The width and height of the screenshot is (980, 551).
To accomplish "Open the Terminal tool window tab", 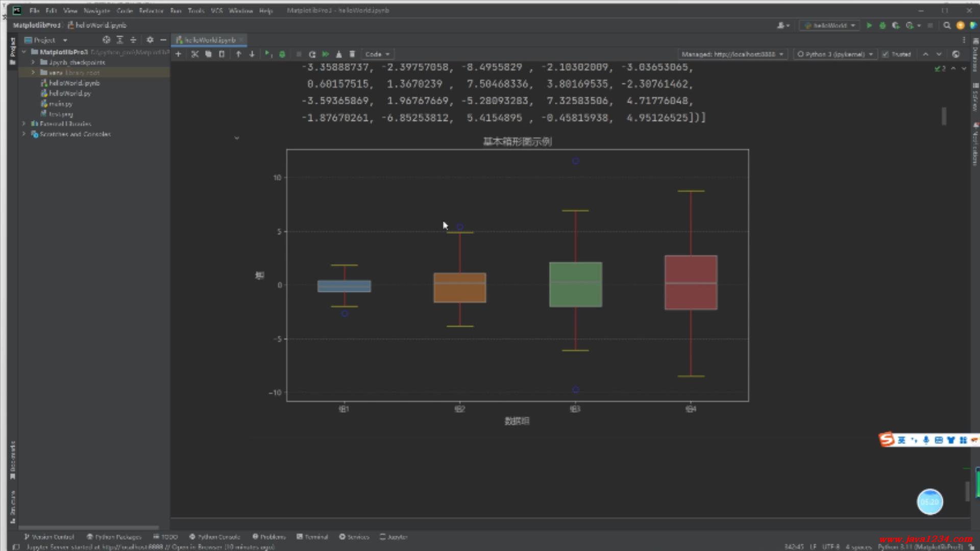I will pyautogui.click(x=312, y=537).
